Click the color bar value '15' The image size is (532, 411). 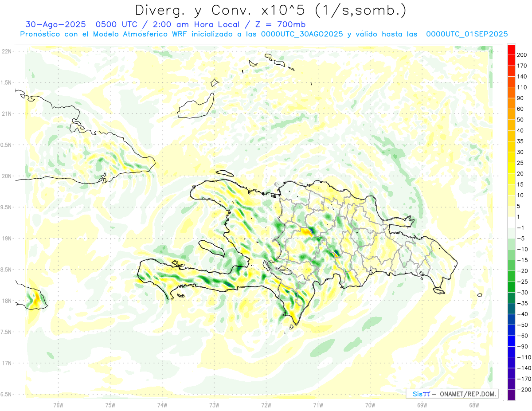521,184
